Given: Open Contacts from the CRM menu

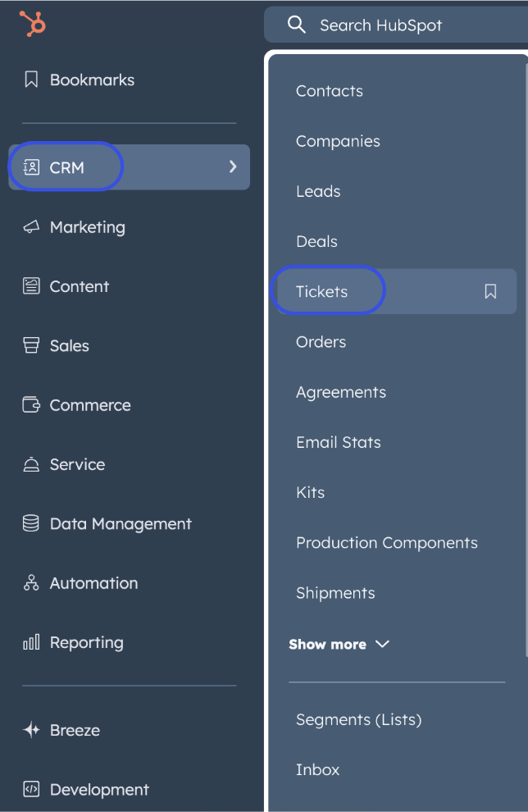Looking at the screenshot, I should pyautogui.click(x=330, y=91).
